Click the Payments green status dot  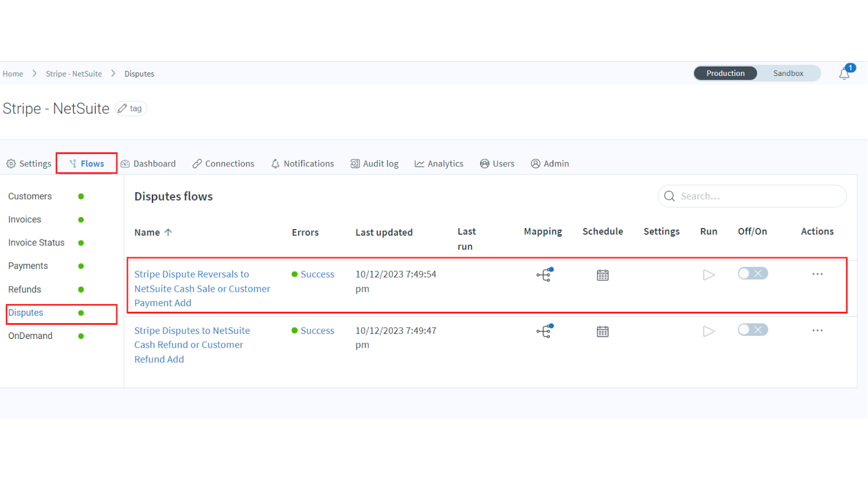[81, 266]
